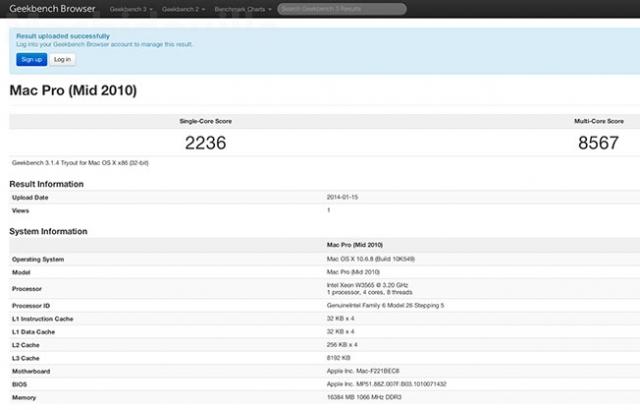The width and height of the screenshot is (640, 410).
Task: Select the L1 Instruction Cache row's 32 KB x 4 value
Action: coord(340,319)
